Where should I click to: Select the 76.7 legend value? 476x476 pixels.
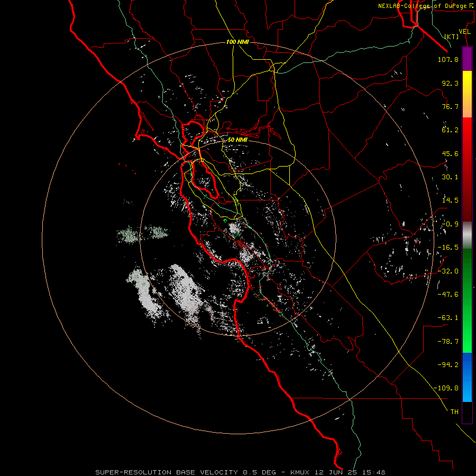450,106
